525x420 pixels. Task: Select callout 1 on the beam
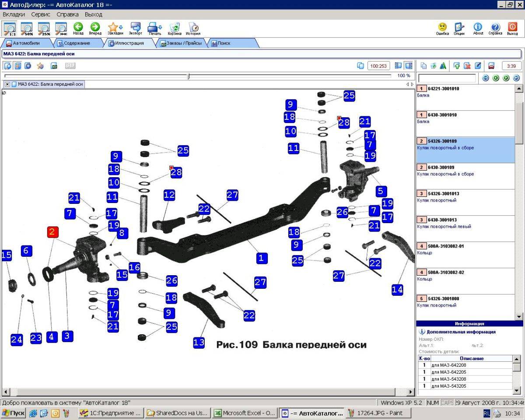[x=261, y=258]
